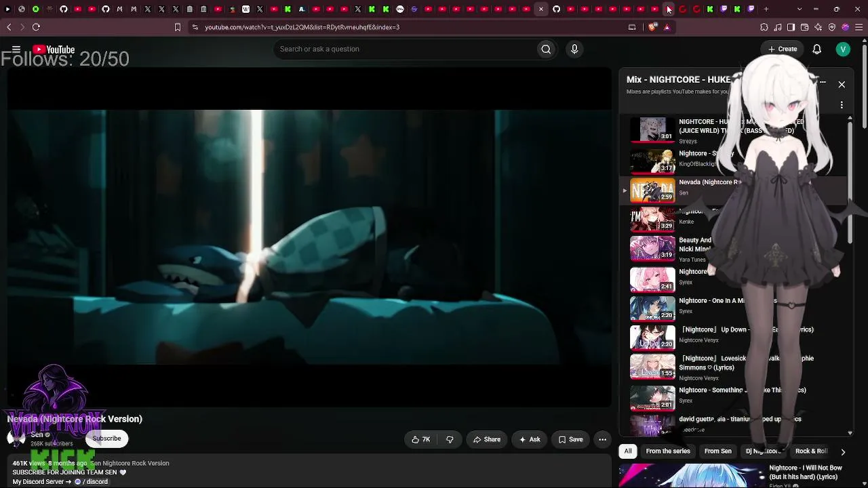Screen dimensions: 868x488
Task: Play the Kenke playlist video thumbnail
Action: pyautogui.click(x=653, y=219)
